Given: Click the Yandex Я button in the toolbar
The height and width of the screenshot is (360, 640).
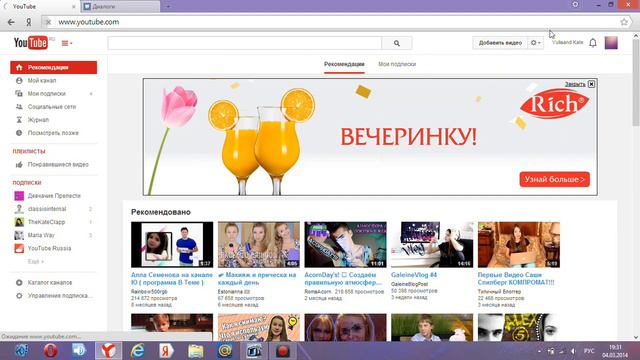Looking at the screenshot, I should pyautogui.click(x=29, y=22).
